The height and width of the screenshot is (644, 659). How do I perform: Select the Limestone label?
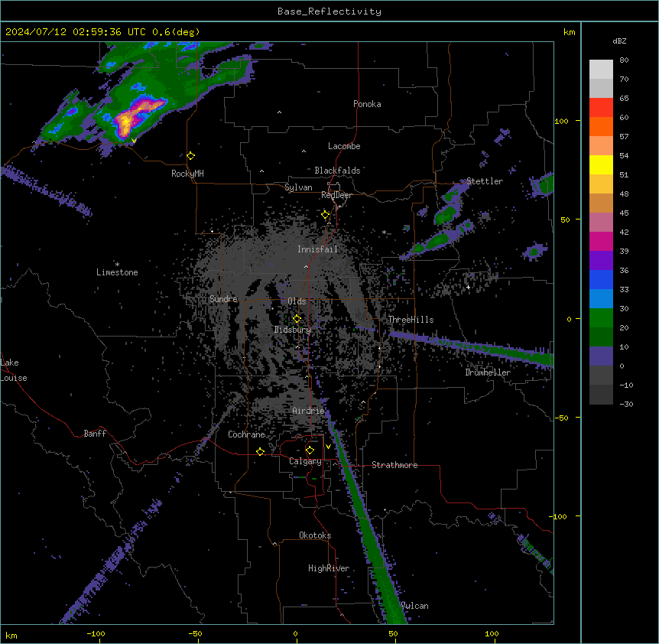117,272
